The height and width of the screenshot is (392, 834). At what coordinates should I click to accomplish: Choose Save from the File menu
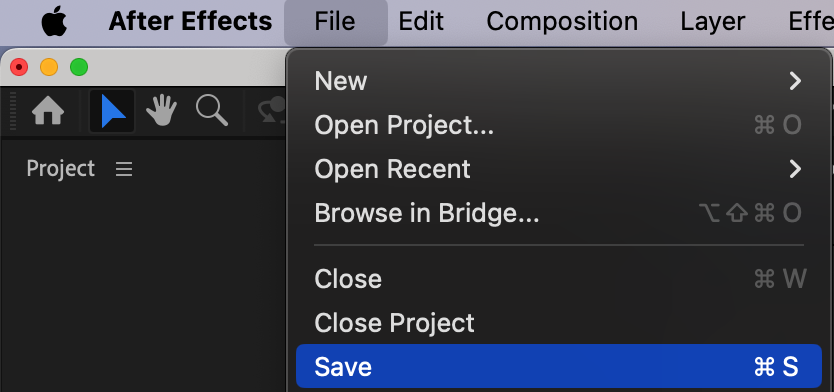click(559, 366)
